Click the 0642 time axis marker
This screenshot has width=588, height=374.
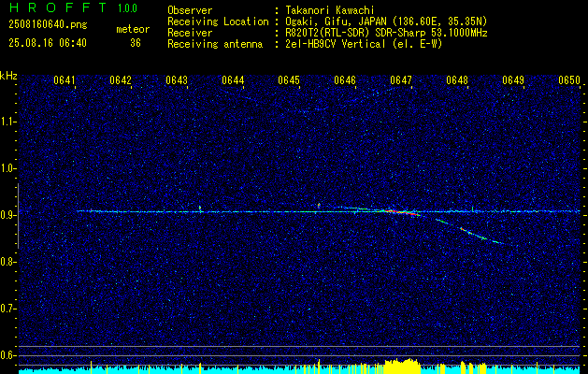pos(121,80)
